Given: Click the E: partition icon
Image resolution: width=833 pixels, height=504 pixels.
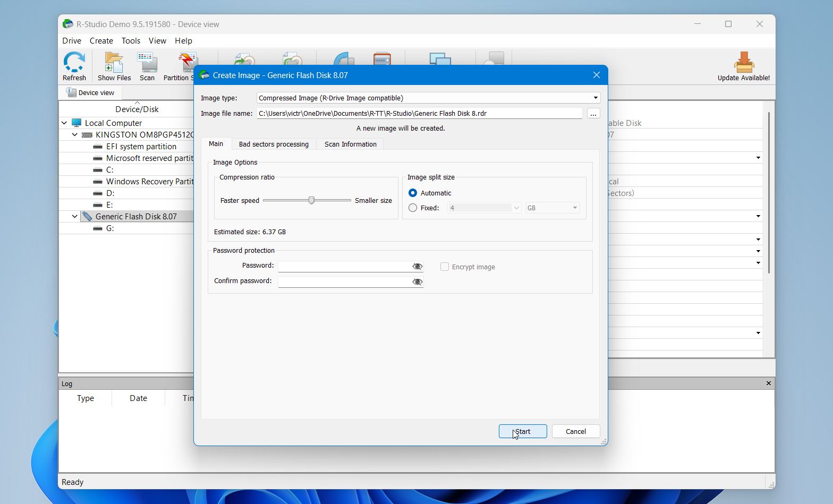Looking at the screenshot, I should pyautogui.click(x=98, y=205).
